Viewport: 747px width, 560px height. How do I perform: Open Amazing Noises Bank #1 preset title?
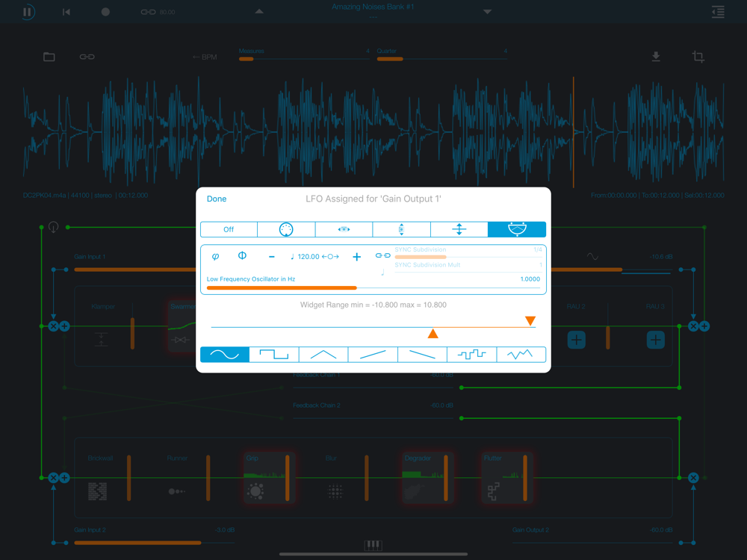tap(373, 7)
